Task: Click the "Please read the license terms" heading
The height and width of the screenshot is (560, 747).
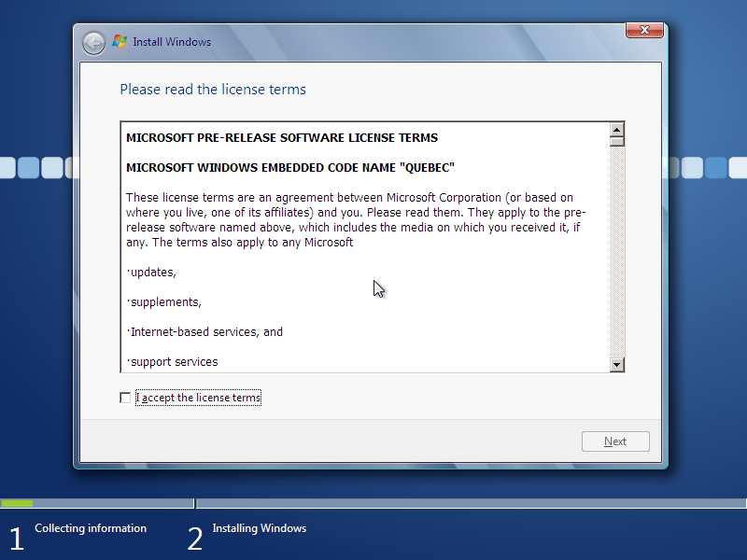Action: click(x=213, y=90)
